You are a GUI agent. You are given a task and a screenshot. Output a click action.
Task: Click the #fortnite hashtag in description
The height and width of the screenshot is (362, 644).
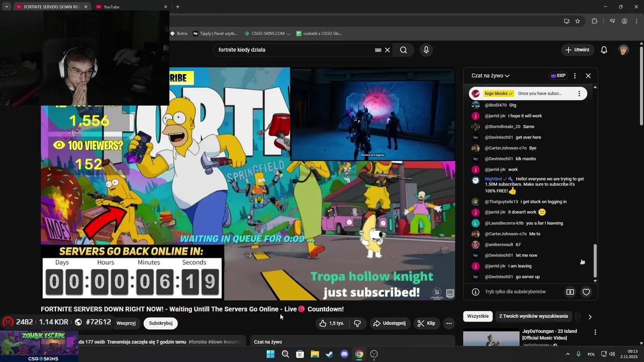click(197, 342)
